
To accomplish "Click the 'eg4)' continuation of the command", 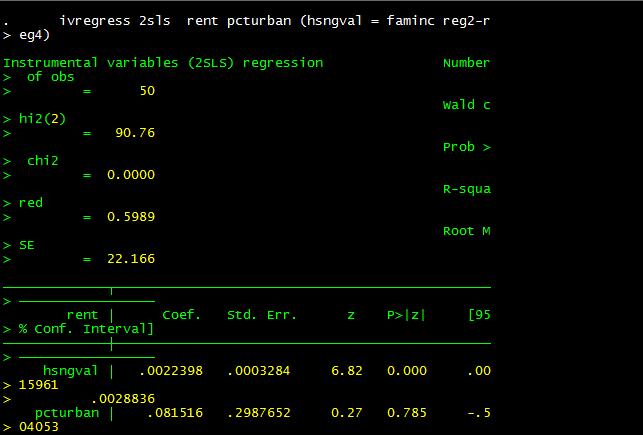I will click(34, 35).
